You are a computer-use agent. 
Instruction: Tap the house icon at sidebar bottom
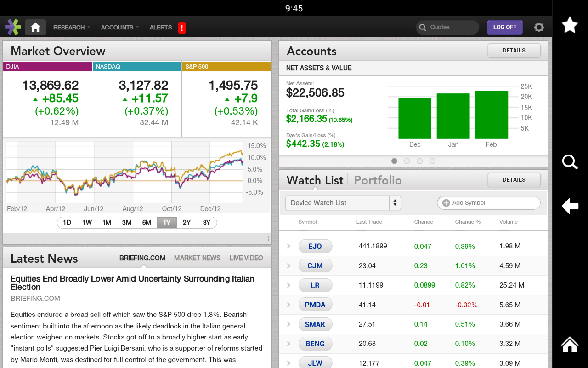coord(570,344)
